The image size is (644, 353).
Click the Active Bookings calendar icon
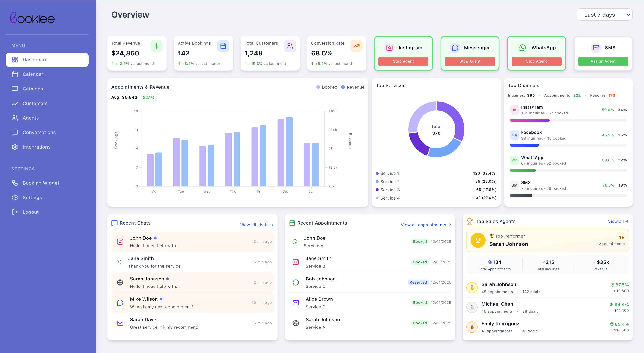(223, 46)
